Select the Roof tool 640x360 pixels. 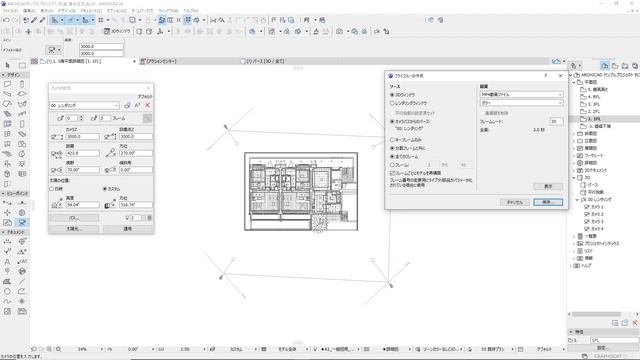click(x=7, y=104)
